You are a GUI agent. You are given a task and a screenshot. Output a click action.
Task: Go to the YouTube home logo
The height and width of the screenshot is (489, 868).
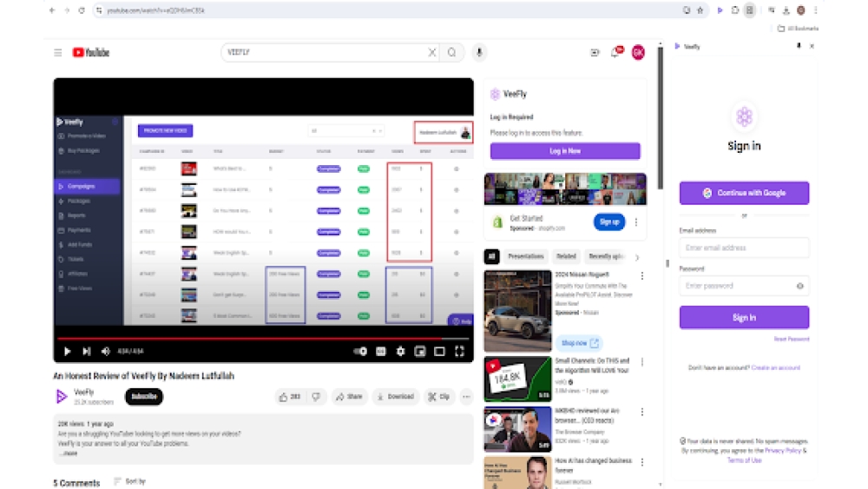click(x=91, y=53)
